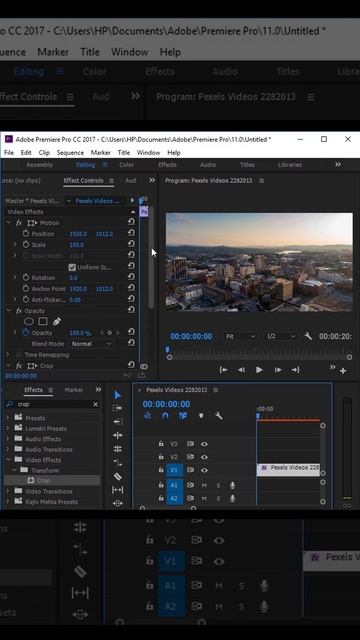
Task: Switch to the Assembly workspace
Action: coord(40,165)
